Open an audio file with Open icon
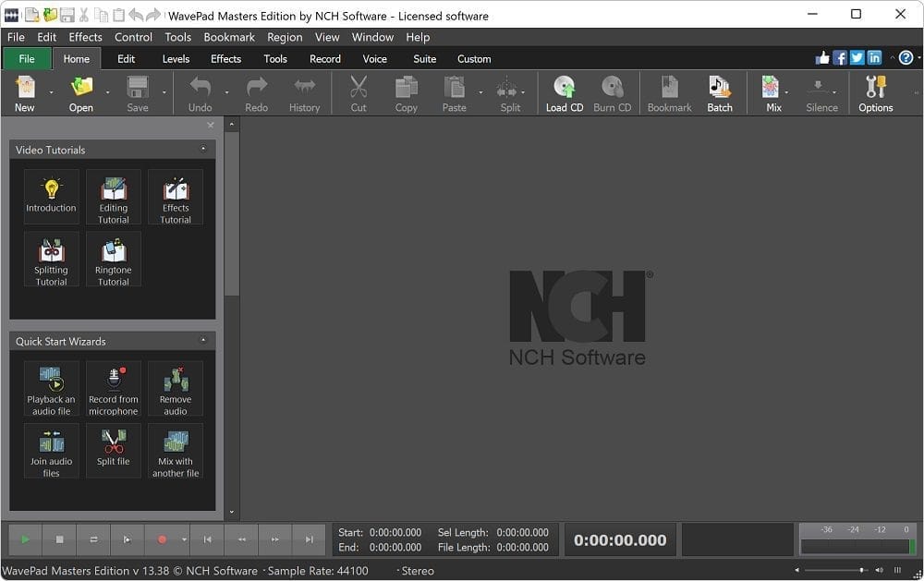This screenshot has height=581, width=924. tap(81, 93)
